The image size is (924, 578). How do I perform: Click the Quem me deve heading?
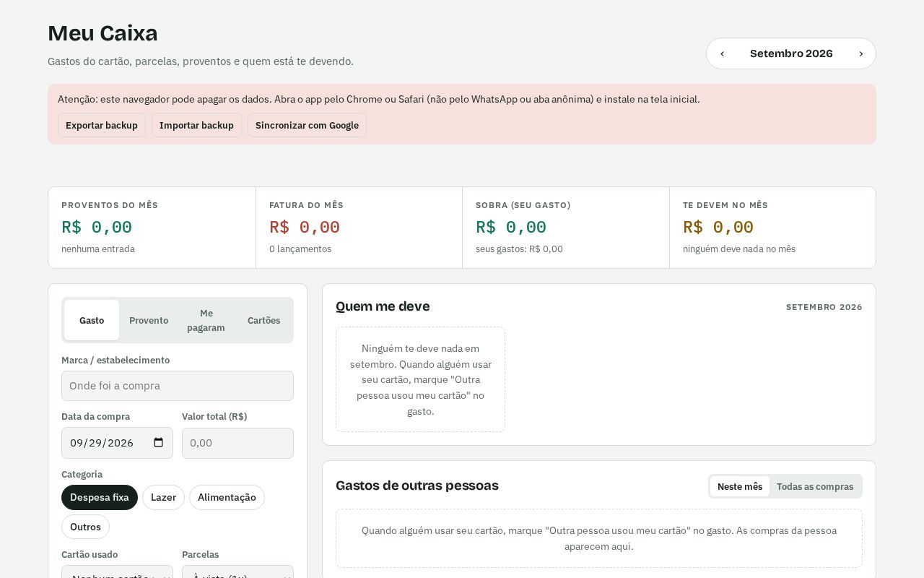tap(383, 306)
